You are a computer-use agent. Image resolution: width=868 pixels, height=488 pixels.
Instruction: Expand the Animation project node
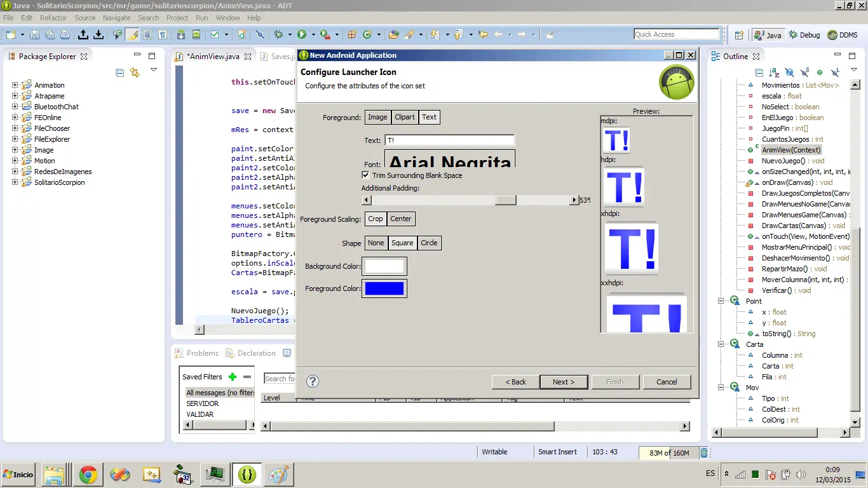tap(15, 85)
